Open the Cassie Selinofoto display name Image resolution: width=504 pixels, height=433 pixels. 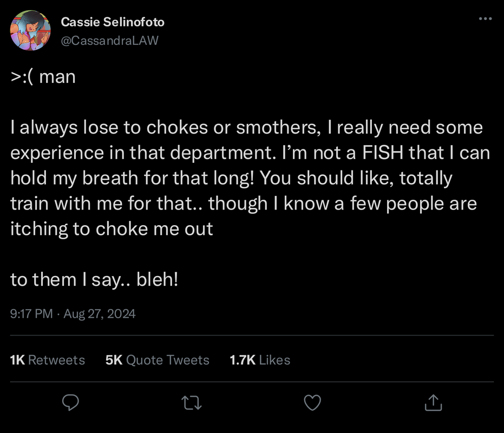click(x=113, y=22)
